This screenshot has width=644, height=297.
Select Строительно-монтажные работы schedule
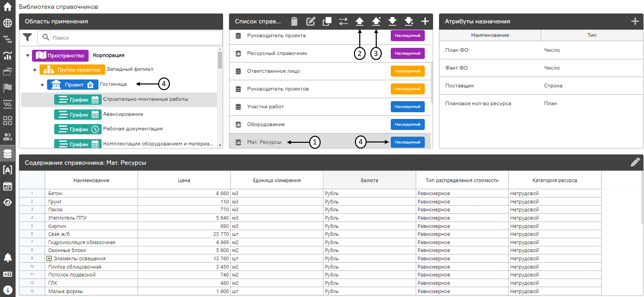pyautogui.click(x=119, y=100)
